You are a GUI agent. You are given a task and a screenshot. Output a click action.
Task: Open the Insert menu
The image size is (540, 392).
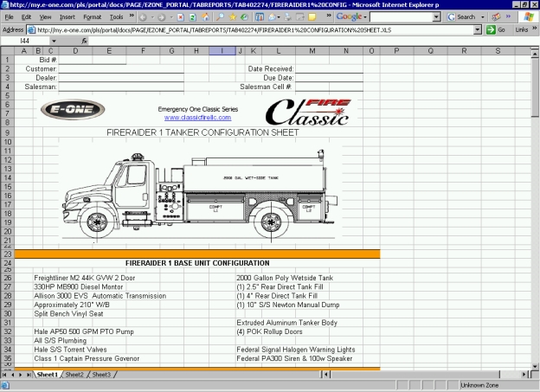coord(67,17)
